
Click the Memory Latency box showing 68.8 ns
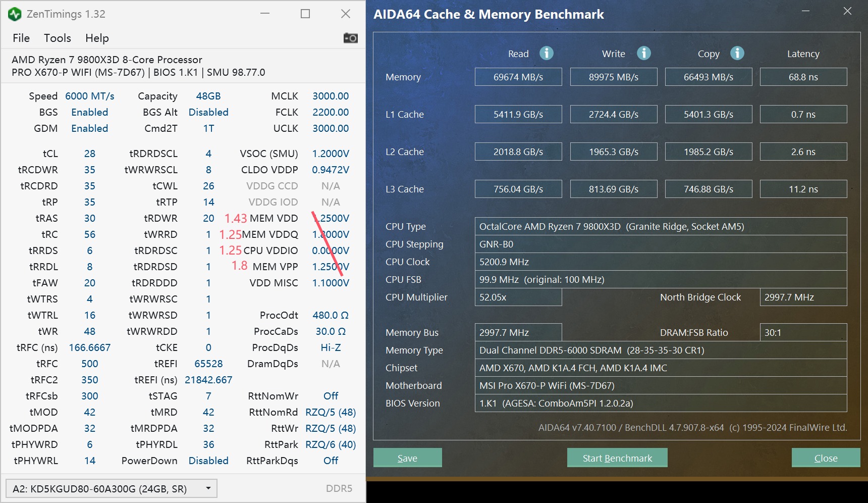click(x=803, y=77)
